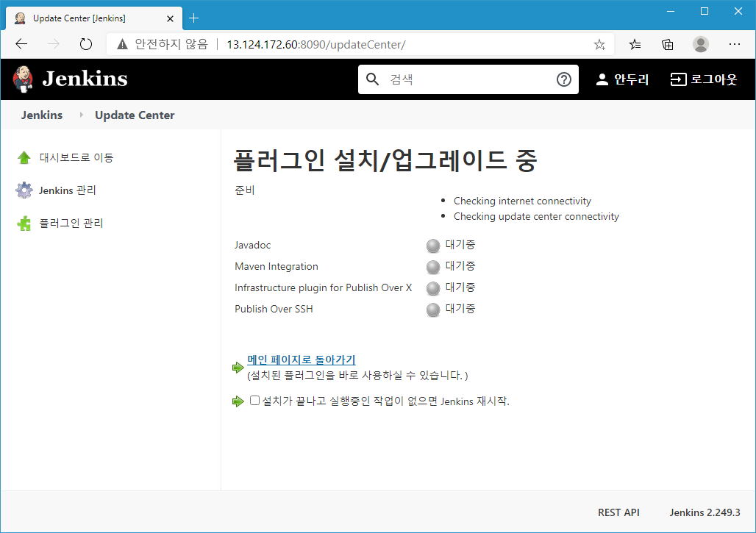
Task: Open the 안두리 user link
Action: [631, 79]
